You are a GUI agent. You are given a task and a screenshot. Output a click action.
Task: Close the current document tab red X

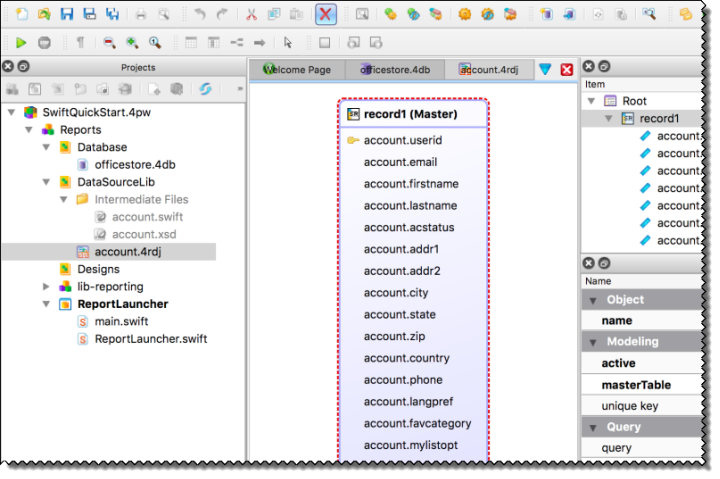tap(567, 69)
